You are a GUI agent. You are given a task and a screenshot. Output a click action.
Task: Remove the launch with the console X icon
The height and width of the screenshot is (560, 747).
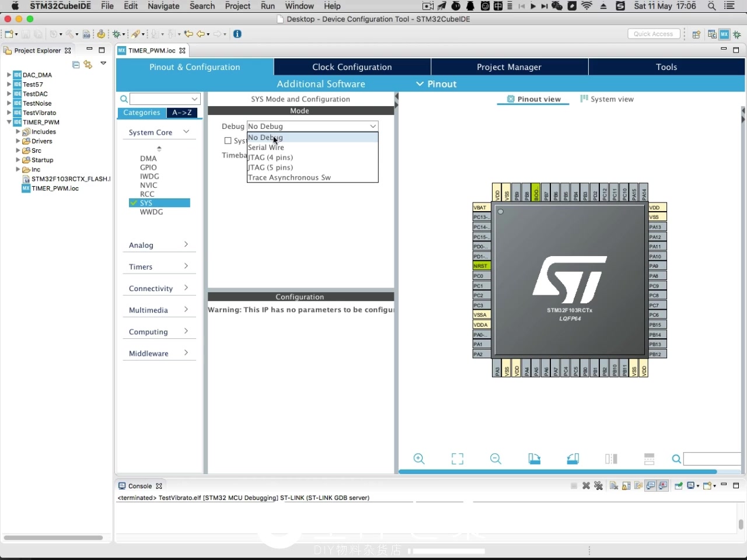click(x=587, y=485)
